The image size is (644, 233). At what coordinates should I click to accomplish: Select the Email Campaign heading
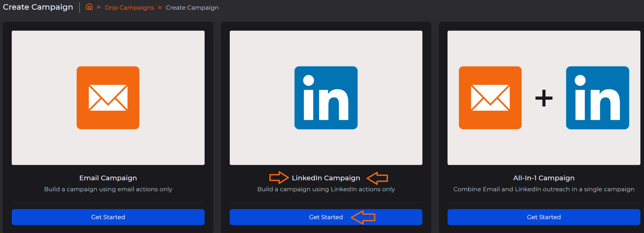pos(108,178)
